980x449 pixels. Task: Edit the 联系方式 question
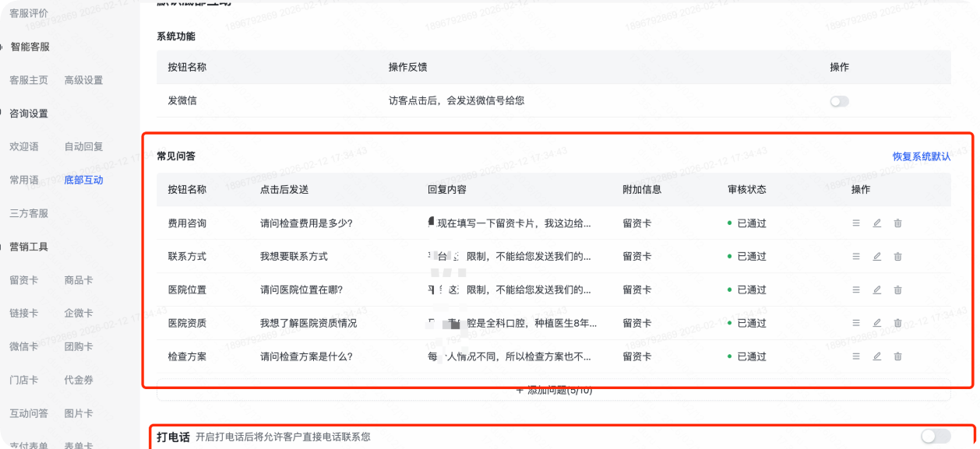pyautogui.click(x=877, y=257)
